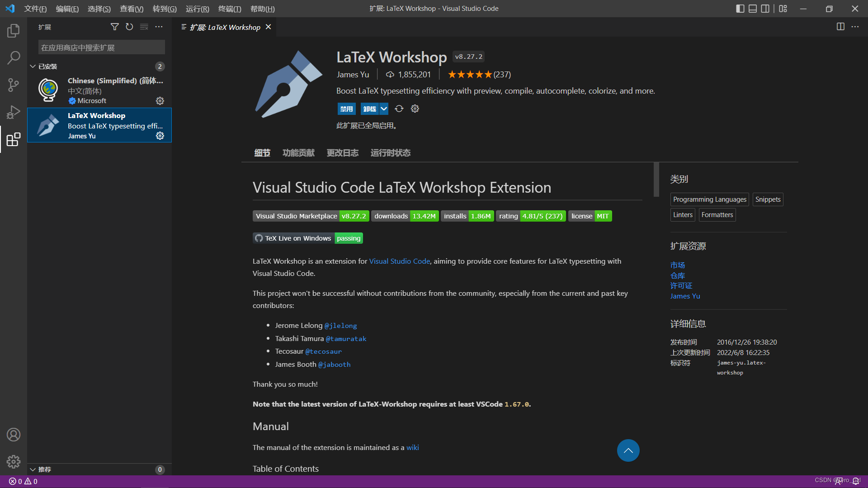Open the Manage gear in activity bar

(14, 462)
